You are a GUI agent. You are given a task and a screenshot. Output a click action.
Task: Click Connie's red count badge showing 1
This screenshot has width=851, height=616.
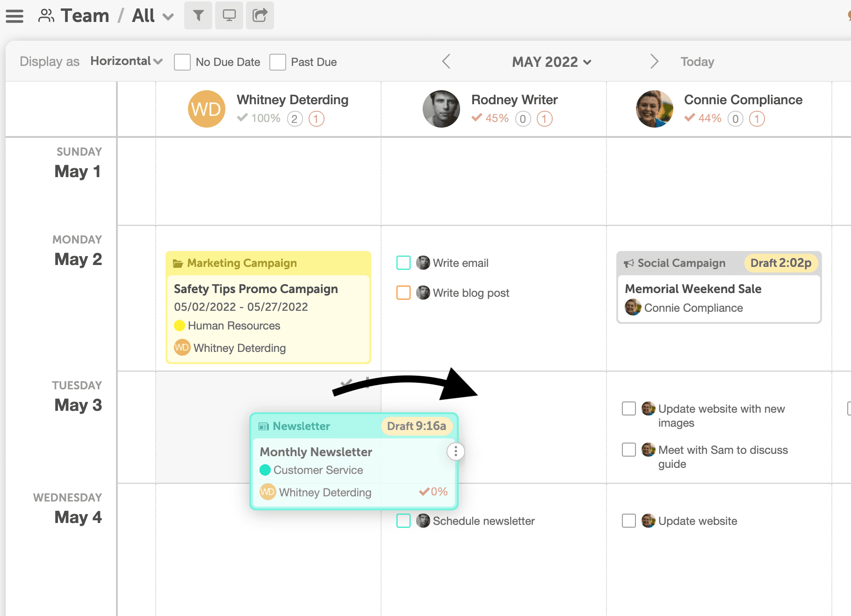click(x=757, y=119)
